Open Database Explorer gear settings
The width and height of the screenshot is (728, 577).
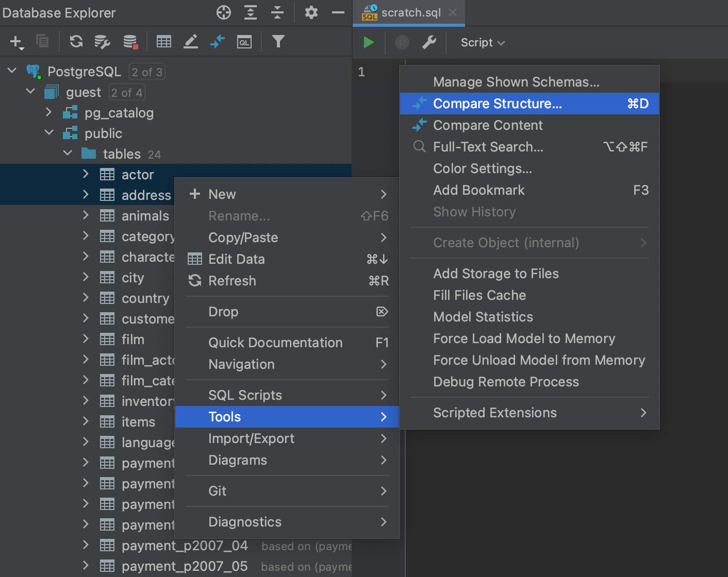coord(311,12)
